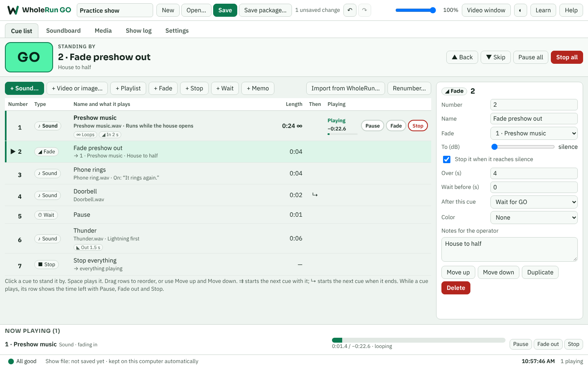Image resolution: width=588 pixels, height=368 pixels.
Task: Click the standby triangle marker on cue 2
Action: coord(13,152)
